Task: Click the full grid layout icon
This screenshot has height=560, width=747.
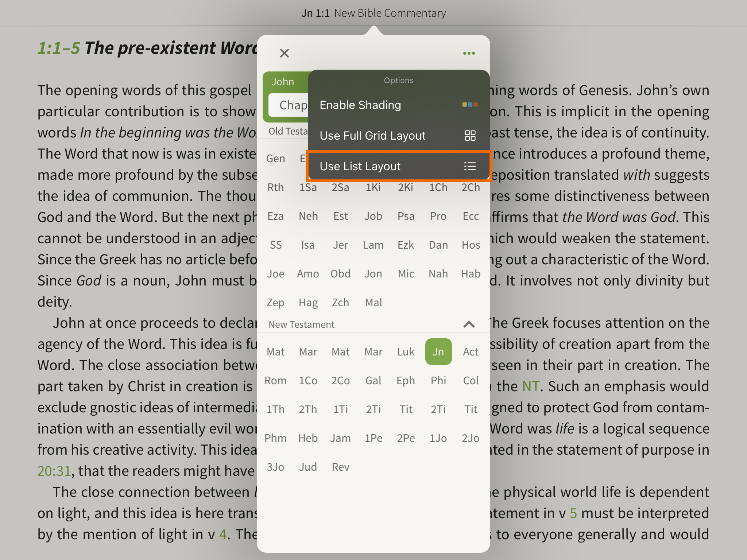Action: pyautogui.click(x=470, y=136)
